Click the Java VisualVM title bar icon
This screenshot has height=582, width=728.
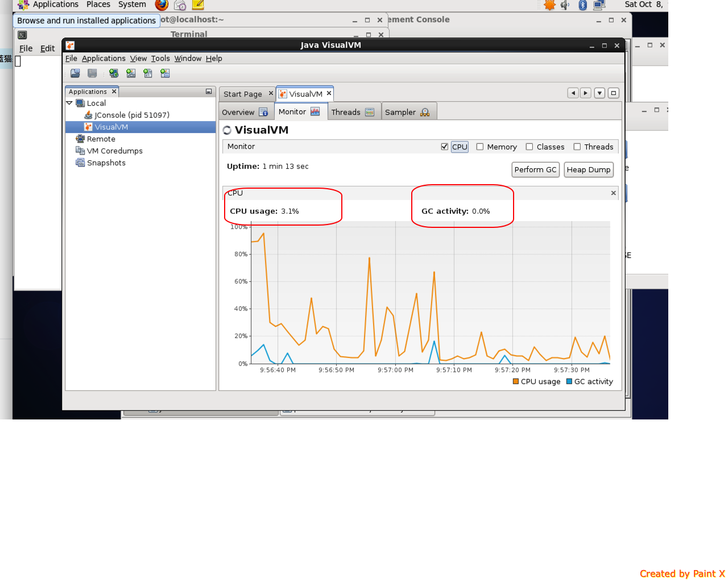tap(70, 45)
